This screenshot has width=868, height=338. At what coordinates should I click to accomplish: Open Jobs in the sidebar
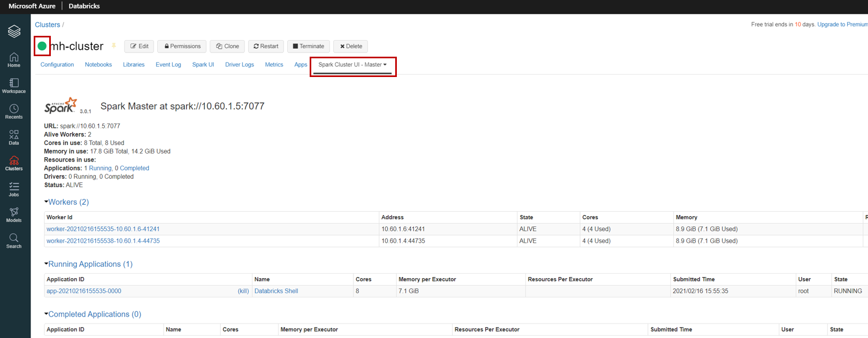14,189
